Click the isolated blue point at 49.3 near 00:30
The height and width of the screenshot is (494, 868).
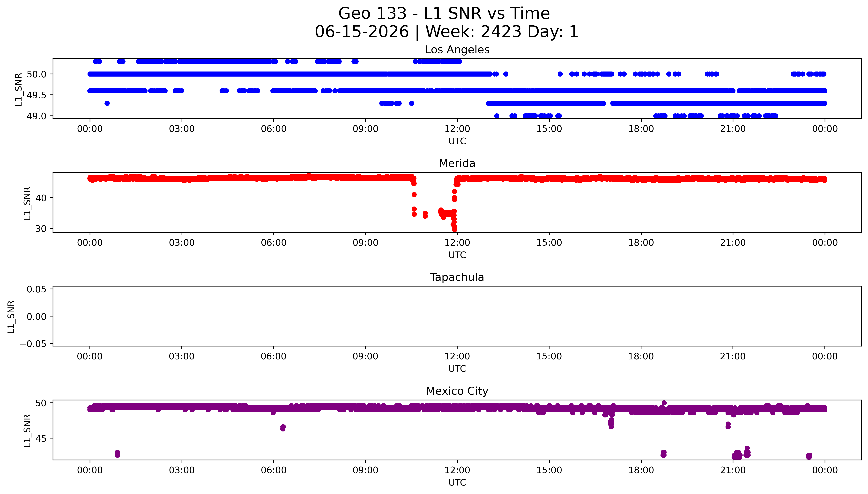[x=107, y=103]
